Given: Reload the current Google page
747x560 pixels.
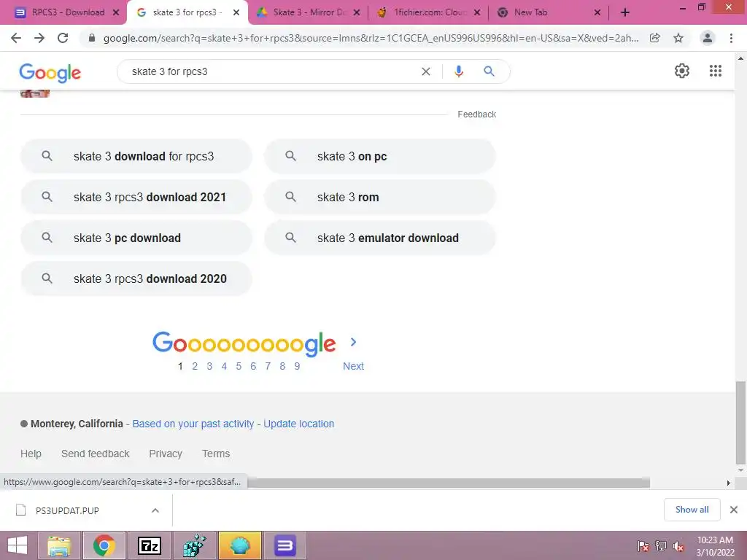Looking at the screenshot, I should point(63,38).
